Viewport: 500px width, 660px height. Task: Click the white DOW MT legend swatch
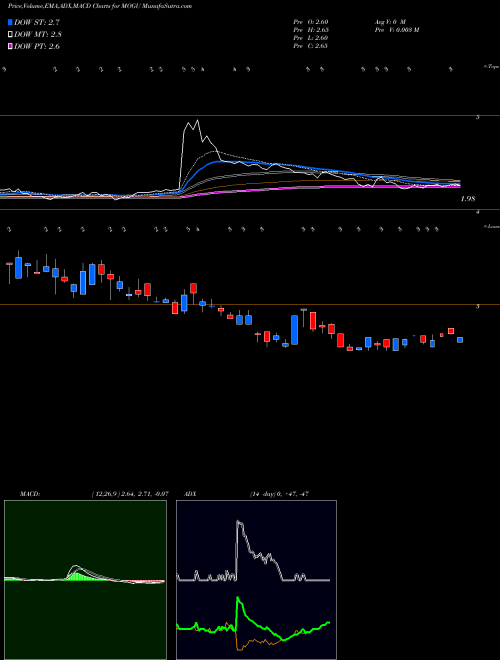tap(10, 34)
